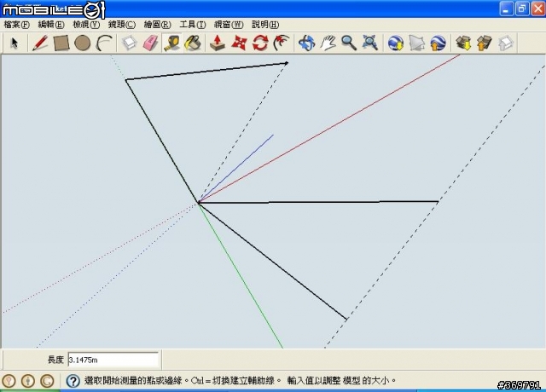
Task: Minimize the window
Action: click(x=507, y=9)
